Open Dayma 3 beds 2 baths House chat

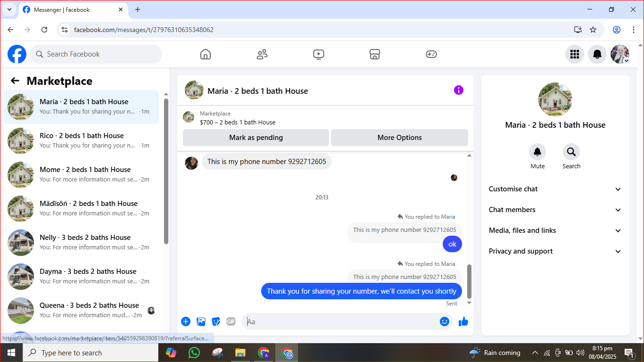pyautogui.click(x=82, y=277)
